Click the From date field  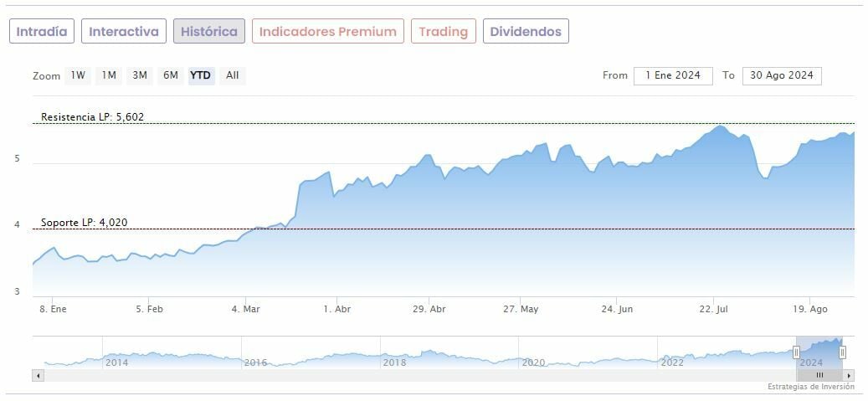[673, 75]
